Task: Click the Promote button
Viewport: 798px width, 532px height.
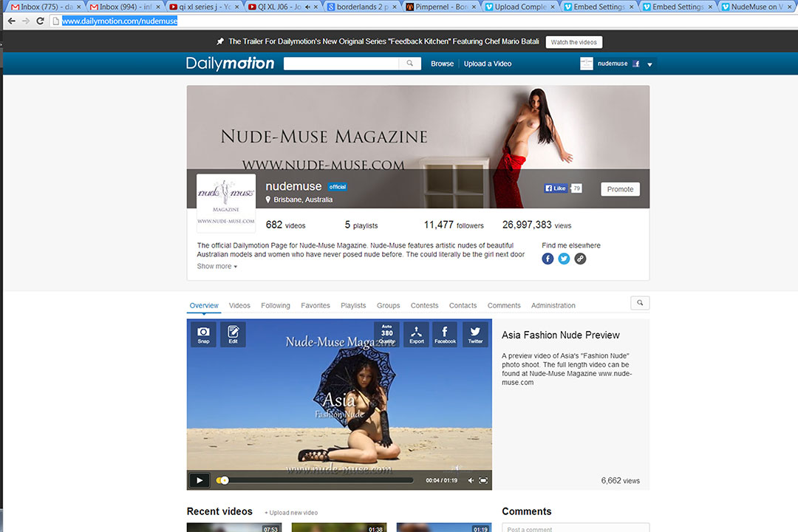Action: [x=620, y=189]
